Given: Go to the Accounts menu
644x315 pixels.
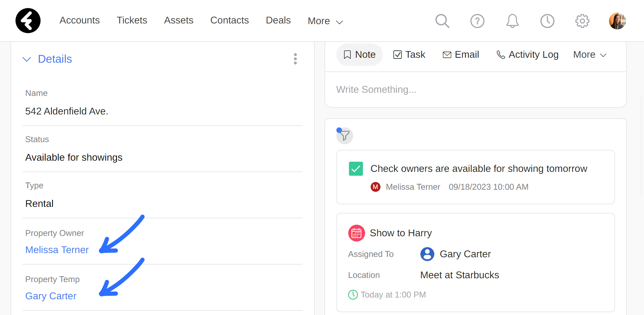Looking at the screenshot, I should (79, 20).
